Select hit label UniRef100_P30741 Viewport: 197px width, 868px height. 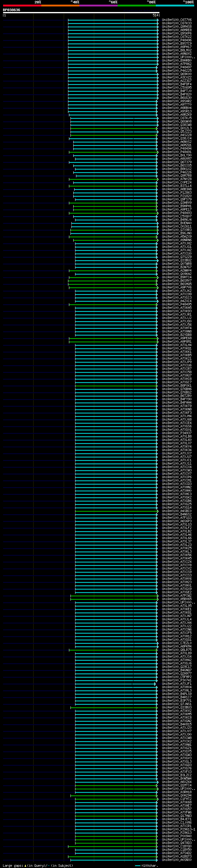pos(177,680)
